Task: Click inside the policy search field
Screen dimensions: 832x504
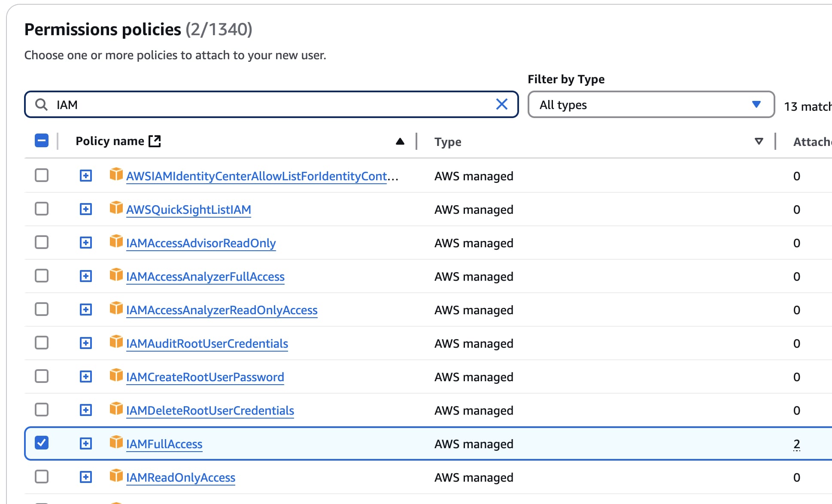Action: (x=271, y=104)
